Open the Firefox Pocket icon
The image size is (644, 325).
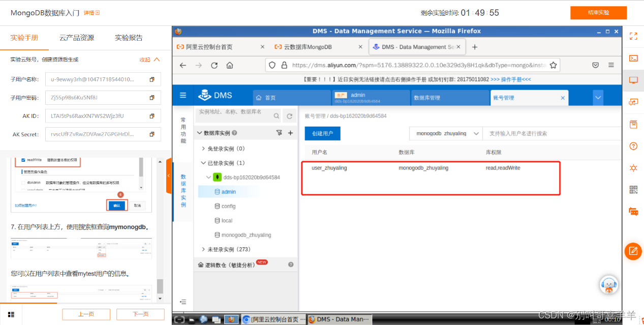pyautogui.click(x=595, y=65)
